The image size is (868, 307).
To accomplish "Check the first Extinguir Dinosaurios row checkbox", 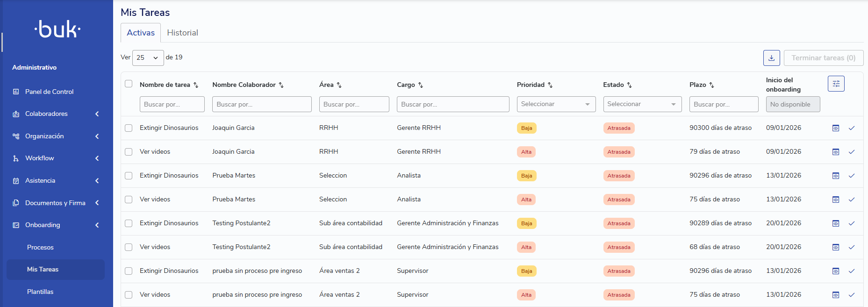I will pyautogui.click(x=129, y=128).
